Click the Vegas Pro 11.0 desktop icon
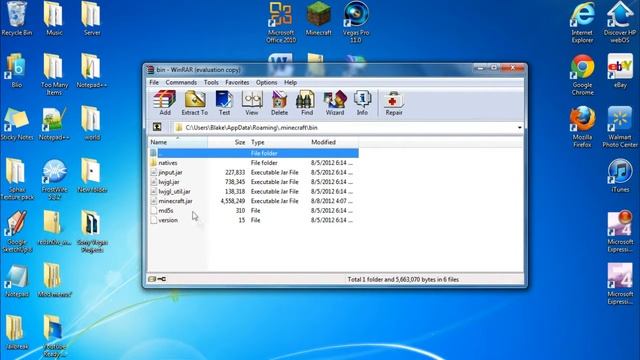 click(356, 22)
